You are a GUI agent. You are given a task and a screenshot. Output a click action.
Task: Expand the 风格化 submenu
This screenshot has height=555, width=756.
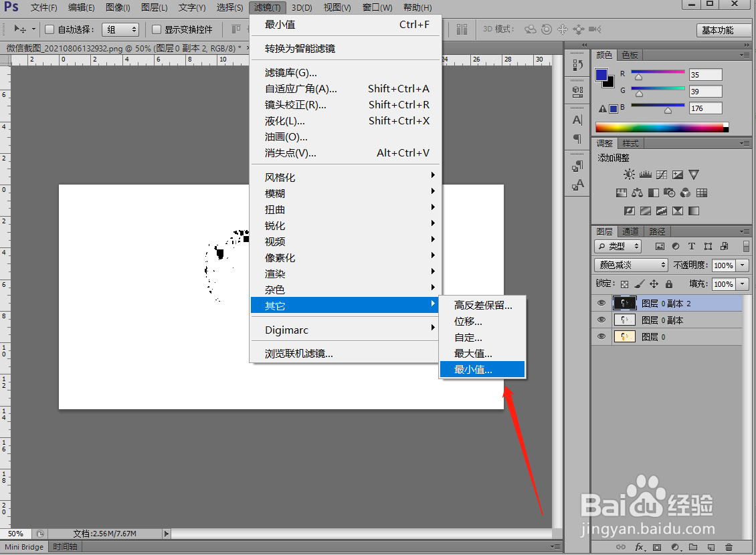point(346,177)
